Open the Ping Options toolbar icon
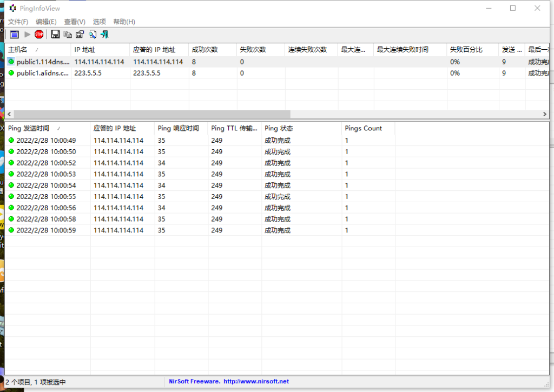The image size is (554, 392). click(x=15, y=34)
